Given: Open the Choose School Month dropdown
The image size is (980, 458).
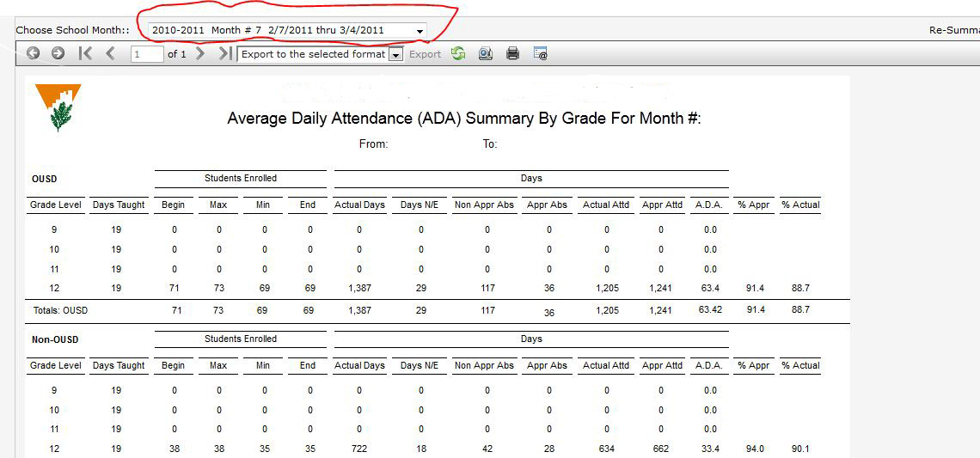Looking at the screenshot, I should [x=287, y=30].
